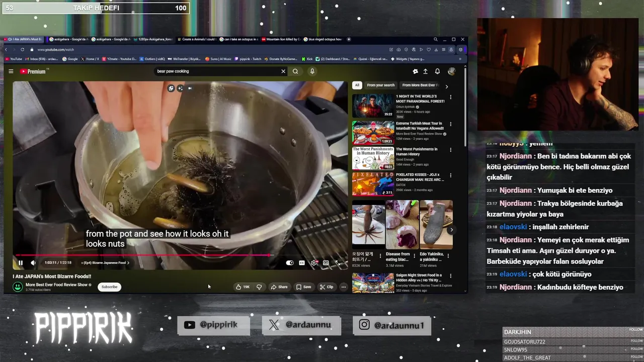644x362 pixels.
Task: Save the video to playlist
Action: click(303, 287)
